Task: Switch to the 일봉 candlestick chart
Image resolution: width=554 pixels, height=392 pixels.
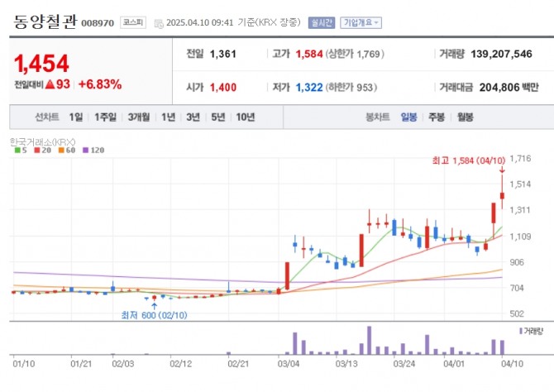Action: tap(408, 117)
